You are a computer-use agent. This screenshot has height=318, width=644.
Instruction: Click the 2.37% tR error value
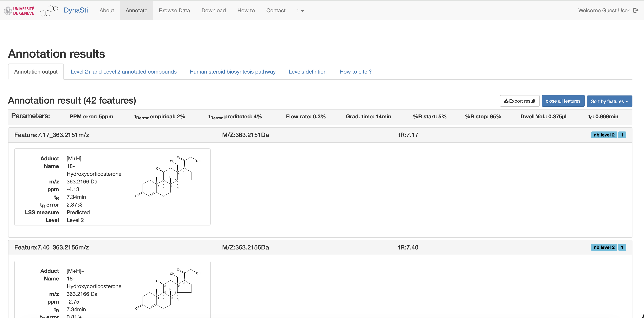74,205
